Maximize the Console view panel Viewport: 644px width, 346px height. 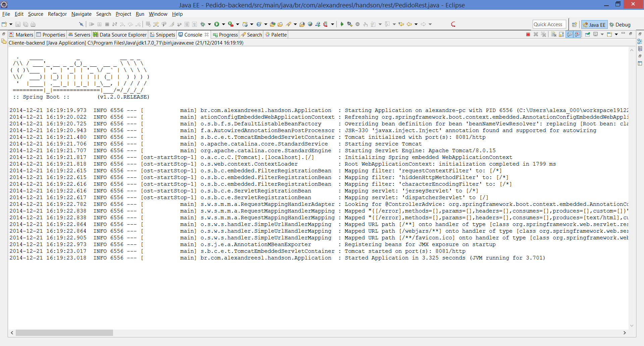tap(631, 34)
